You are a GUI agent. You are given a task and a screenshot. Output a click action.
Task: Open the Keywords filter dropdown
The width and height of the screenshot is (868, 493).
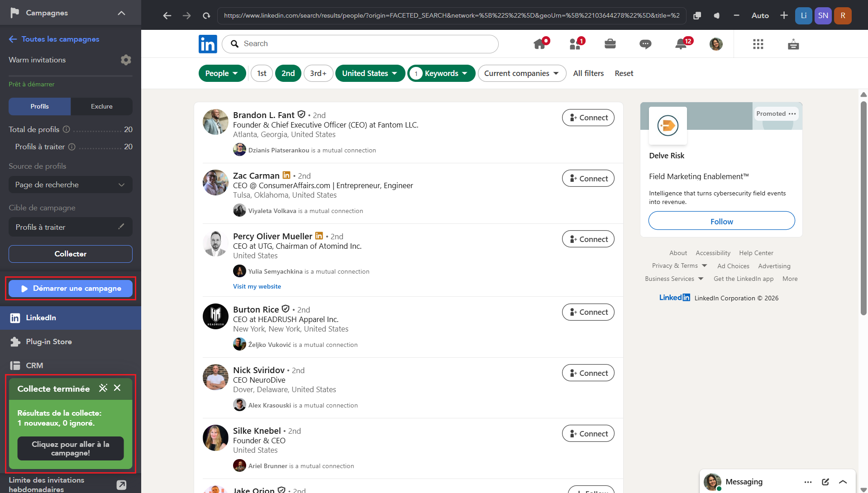click(441, 73)
